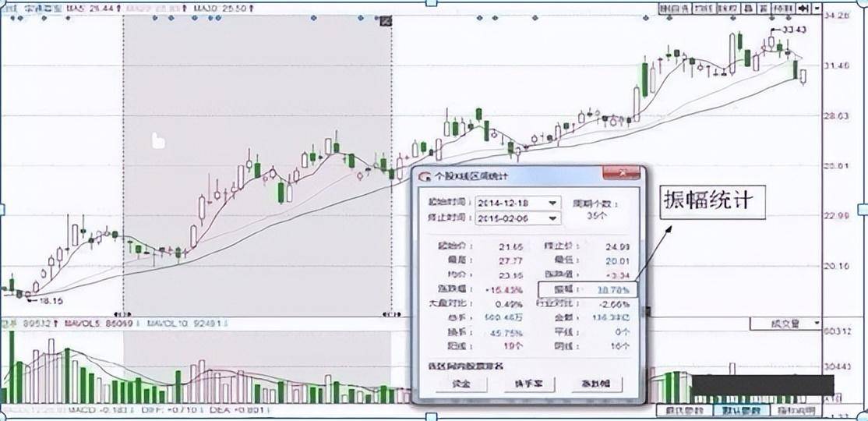The width and height of the screenshot is (868, 421).
Task: Click the arrow-to-bar icon in chart toolbar
Action: [802, 9]
